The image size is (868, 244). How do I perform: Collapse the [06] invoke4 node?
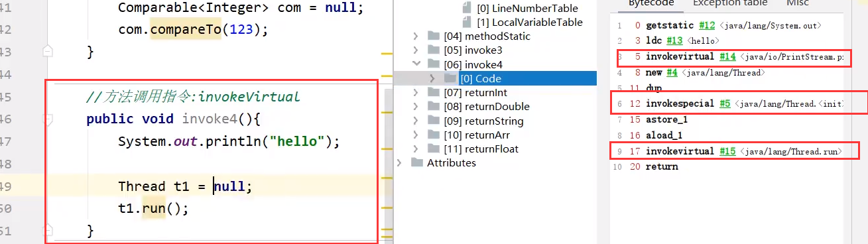tap(416, 64)
